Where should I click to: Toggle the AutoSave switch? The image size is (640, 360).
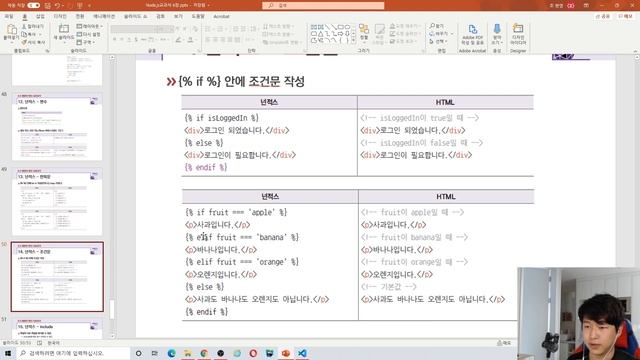pos(33,5)
